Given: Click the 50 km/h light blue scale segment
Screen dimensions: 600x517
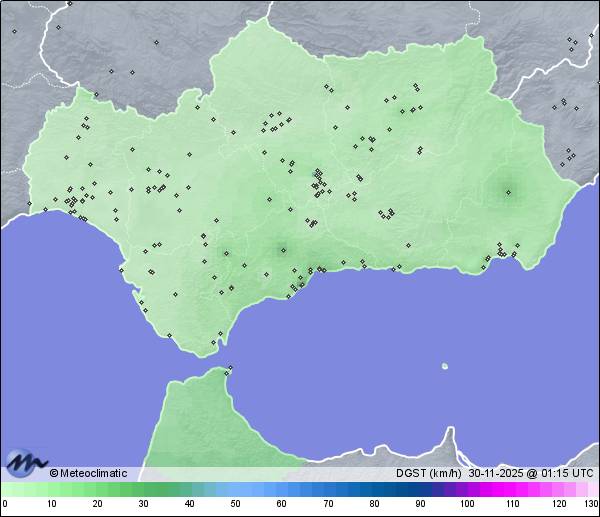Looking at the screenshot, I should [x=235, y=489].
